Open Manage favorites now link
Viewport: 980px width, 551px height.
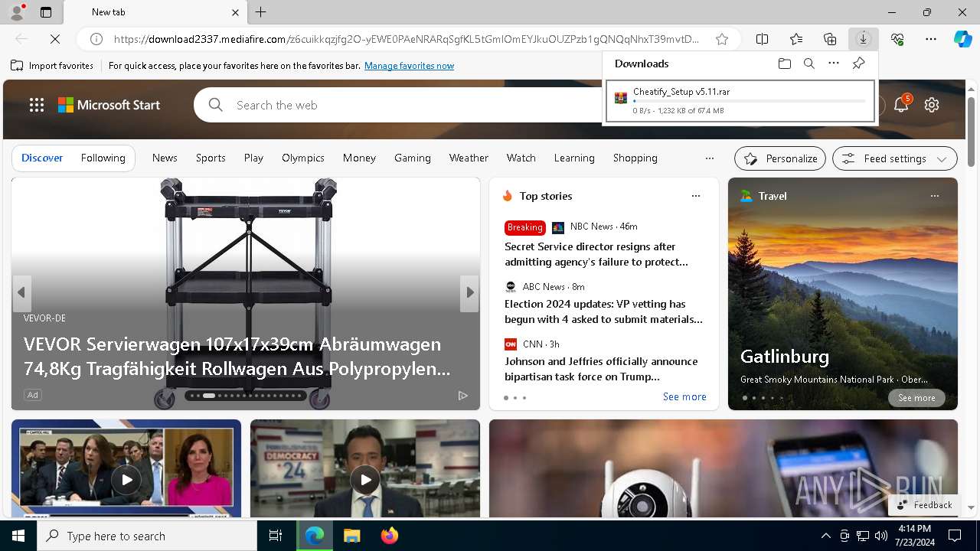coord(410,66)
